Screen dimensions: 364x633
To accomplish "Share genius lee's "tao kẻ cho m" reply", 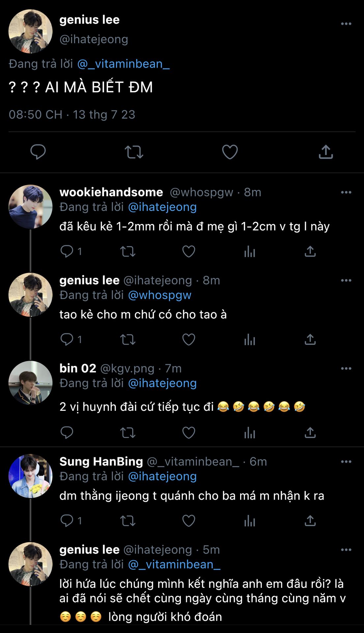I will pos(310,340).
